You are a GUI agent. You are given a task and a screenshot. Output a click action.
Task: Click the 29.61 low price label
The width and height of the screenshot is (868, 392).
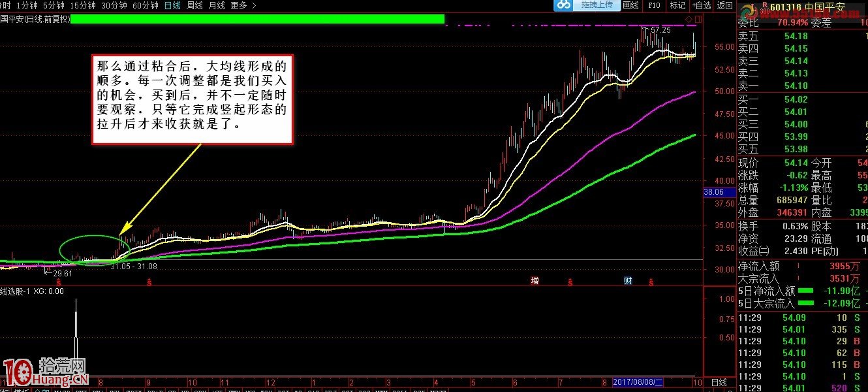click(64, 273)
